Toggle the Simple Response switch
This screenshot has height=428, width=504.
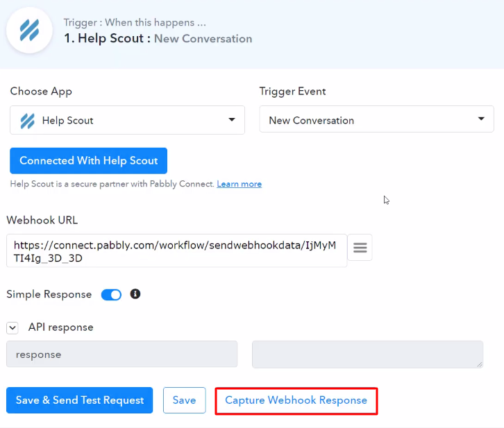111,295
